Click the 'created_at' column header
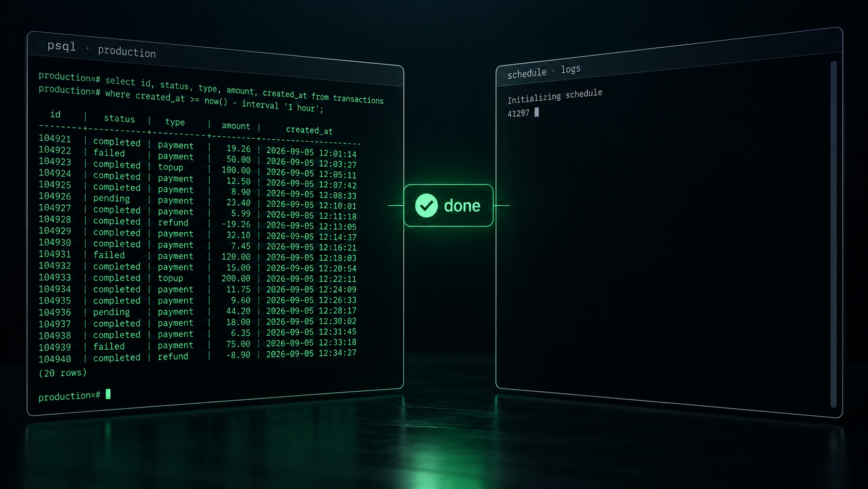Viewport: 868px width, 489px height. click(x=309, y=130)
